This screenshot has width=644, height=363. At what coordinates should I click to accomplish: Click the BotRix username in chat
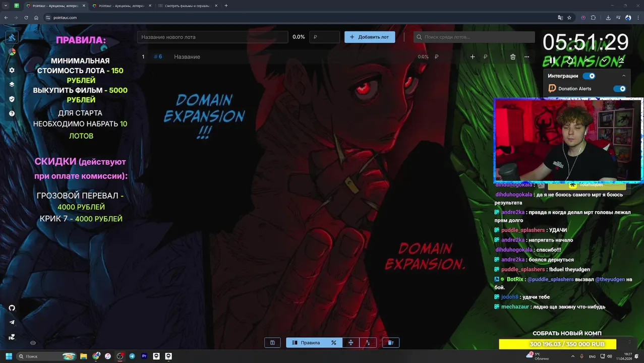pos(515,279)
